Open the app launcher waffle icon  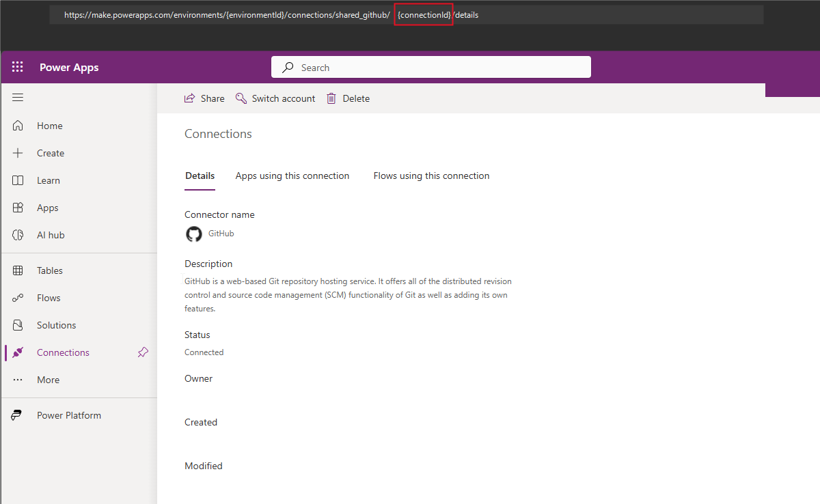click(x=18, y=67)
